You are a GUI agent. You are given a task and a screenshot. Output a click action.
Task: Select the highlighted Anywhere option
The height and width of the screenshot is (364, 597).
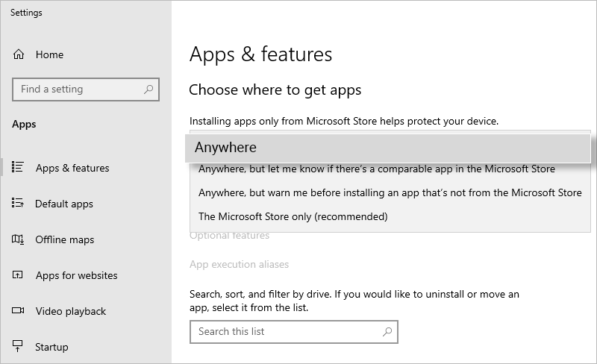point(388,148)
